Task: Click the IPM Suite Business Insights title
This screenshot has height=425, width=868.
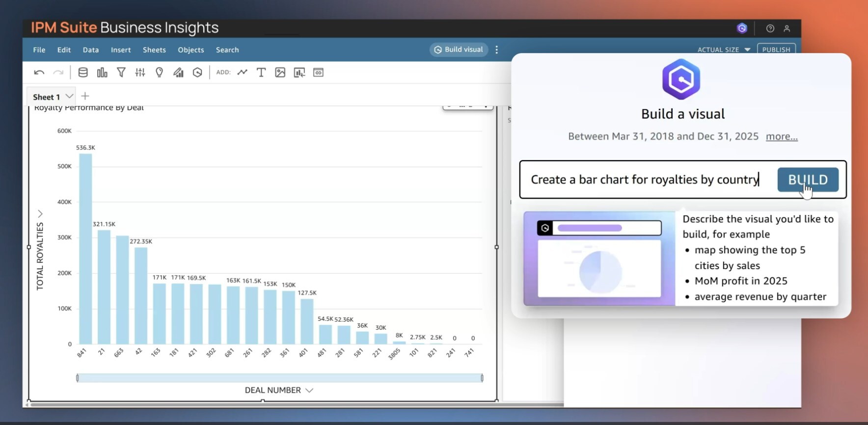Action: [x=125, y=28]
